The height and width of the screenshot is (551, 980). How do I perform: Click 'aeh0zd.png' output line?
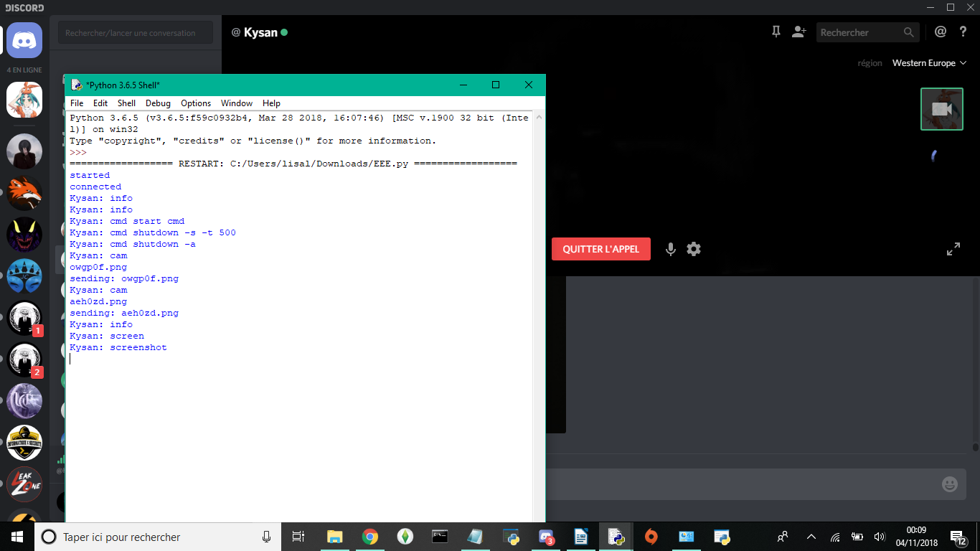98,301
